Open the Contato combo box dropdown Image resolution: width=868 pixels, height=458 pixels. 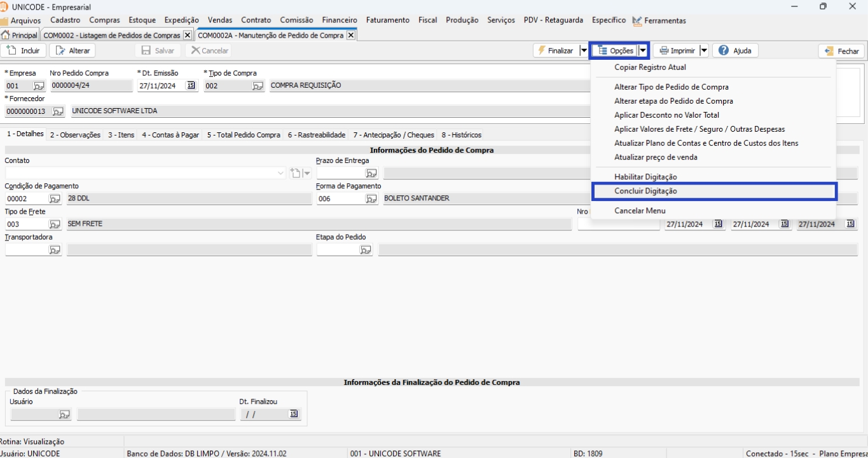pyautogui.click(x=281, y=173)
